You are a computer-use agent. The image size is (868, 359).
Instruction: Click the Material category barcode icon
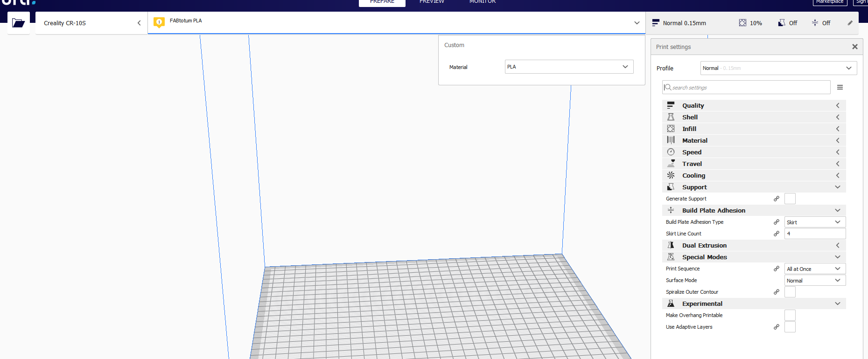pos(671,140)
